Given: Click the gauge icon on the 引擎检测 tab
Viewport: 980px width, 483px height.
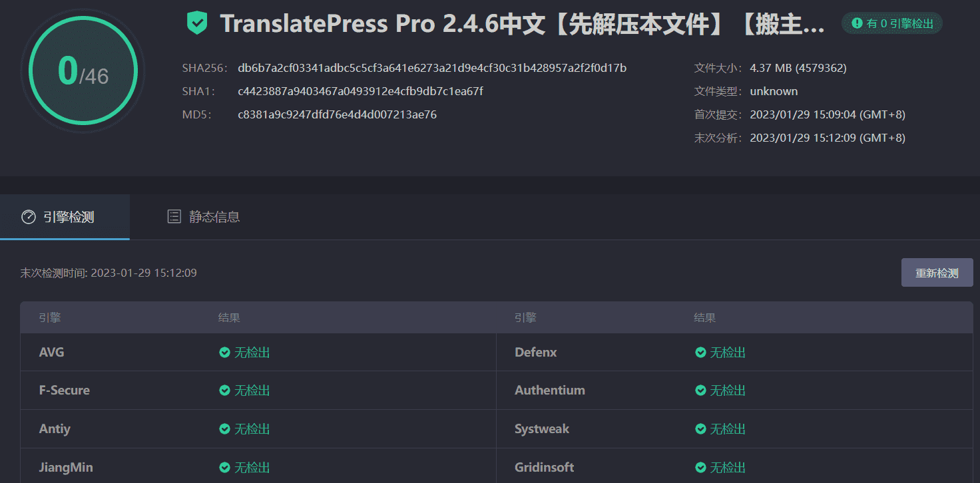Looking at the screenshot, I should point(28,217).
